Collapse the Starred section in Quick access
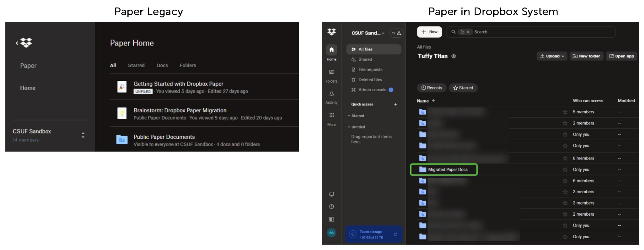Screen dimensions: 644x250 [349, 116]
